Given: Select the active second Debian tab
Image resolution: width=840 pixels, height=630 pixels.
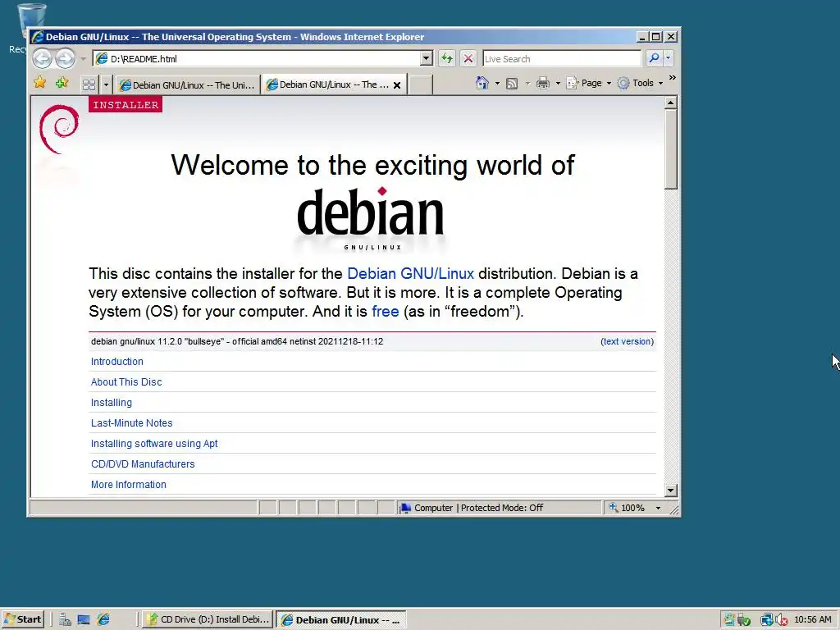Looking at the screenshot, I should (326, 84).
